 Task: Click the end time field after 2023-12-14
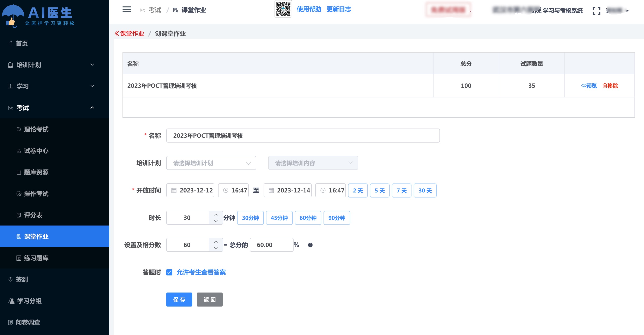[331, 190]
